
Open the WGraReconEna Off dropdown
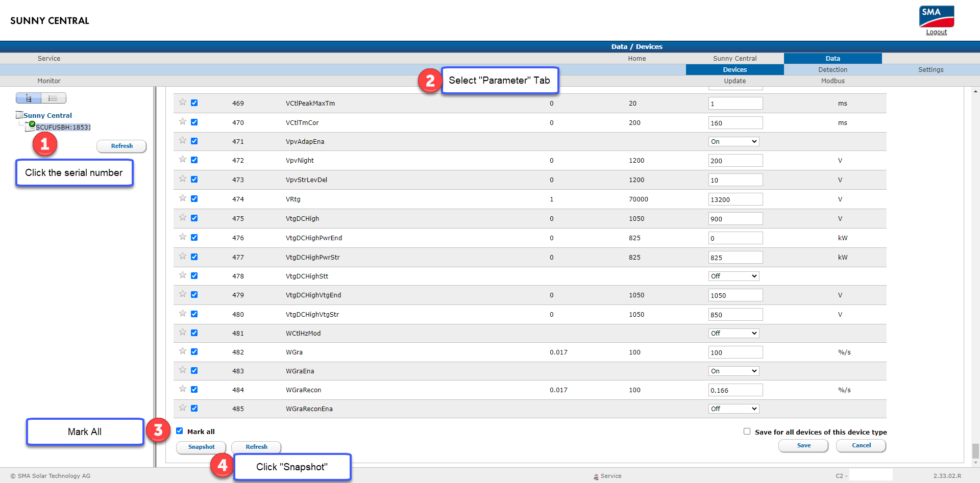[x=734, y=409]
